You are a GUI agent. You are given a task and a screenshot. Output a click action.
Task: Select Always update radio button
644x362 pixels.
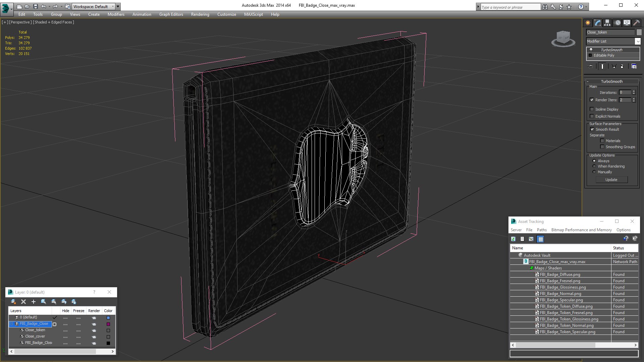pyautogui.click(x=594, y=161)
